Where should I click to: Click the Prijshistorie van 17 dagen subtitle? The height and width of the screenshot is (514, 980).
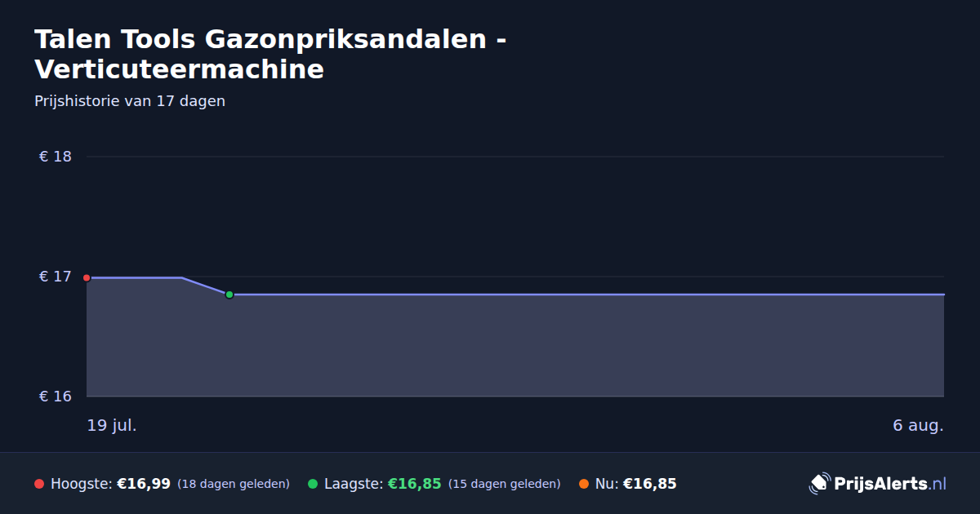(x=130, y=101)
